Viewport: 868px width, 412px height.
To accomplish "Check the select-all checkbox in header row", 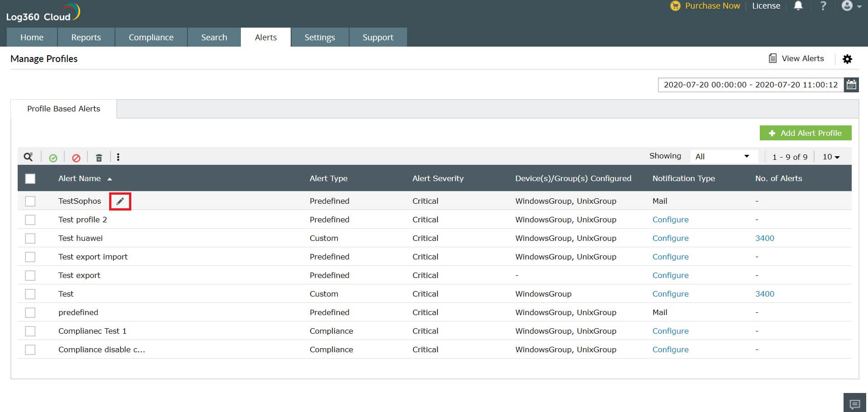I will pyautogui.click(x=30, y=178).
